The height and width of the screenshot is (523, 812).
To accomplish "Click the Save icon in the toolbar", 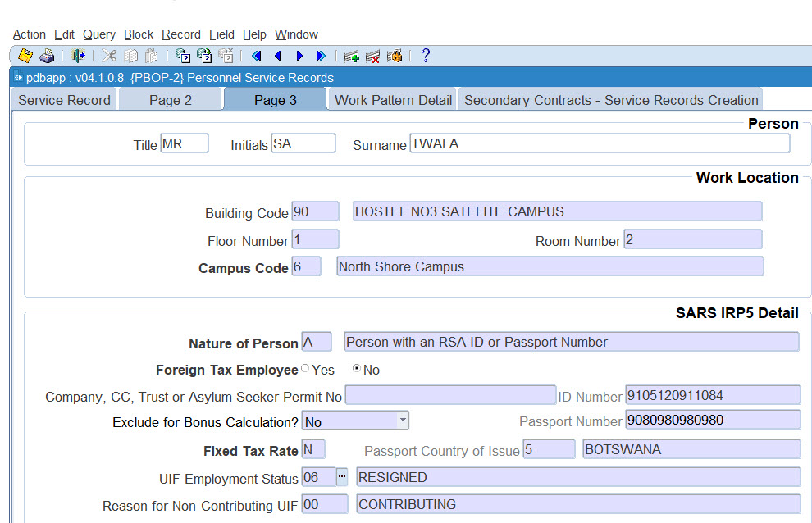I will 25,56.
